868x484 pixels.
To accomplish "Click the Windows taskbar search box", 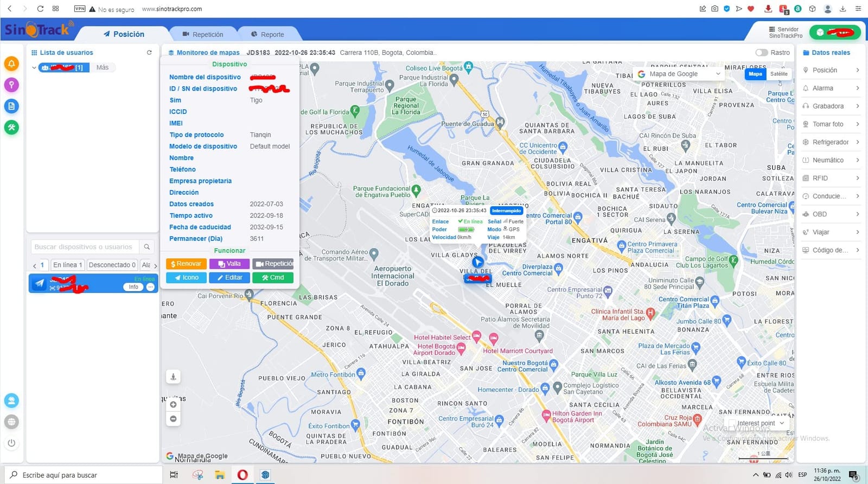I will click(84, 475).
